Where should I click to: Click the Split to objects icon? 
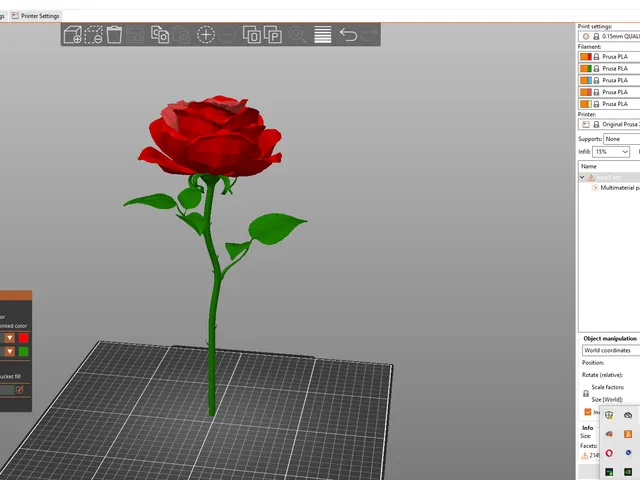pos(252,35)
